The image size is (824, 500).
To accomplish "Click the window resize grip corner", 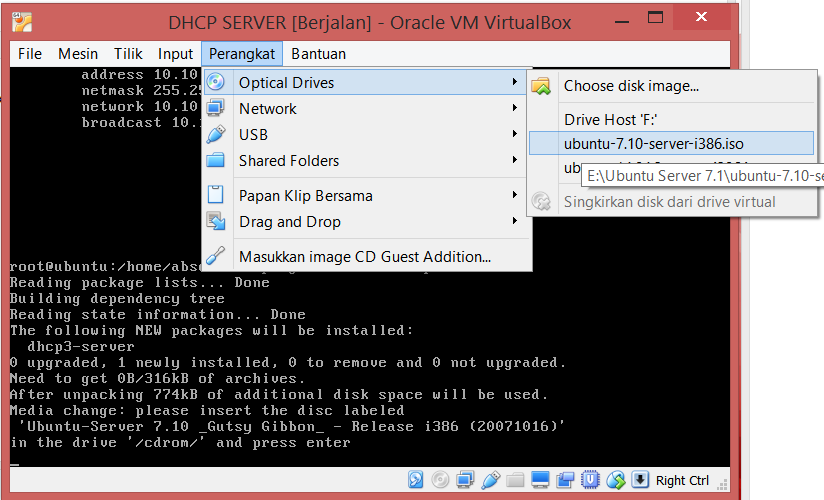I will click(723, 484).
